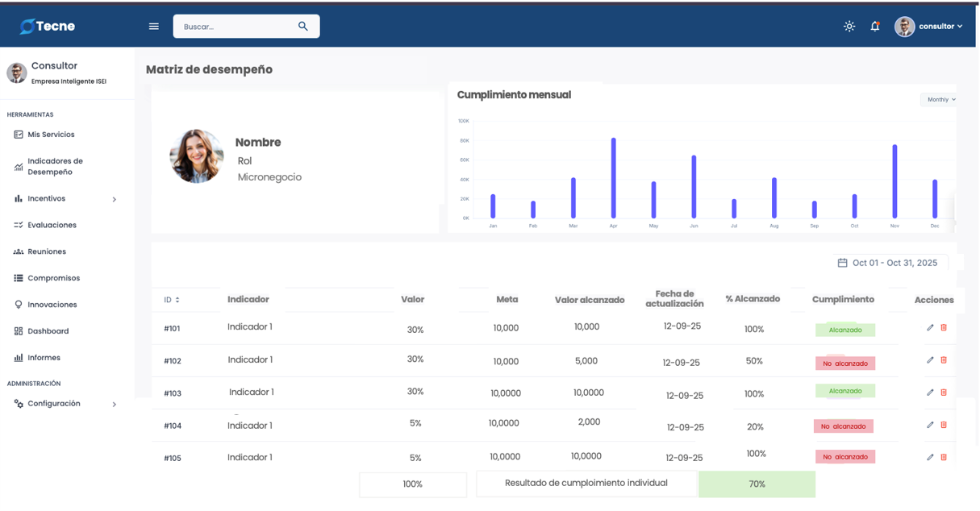Delete row #102 with trash icon
Image resolution: width=980 pixels, height=511 pixels.
(x=944, y=360)
